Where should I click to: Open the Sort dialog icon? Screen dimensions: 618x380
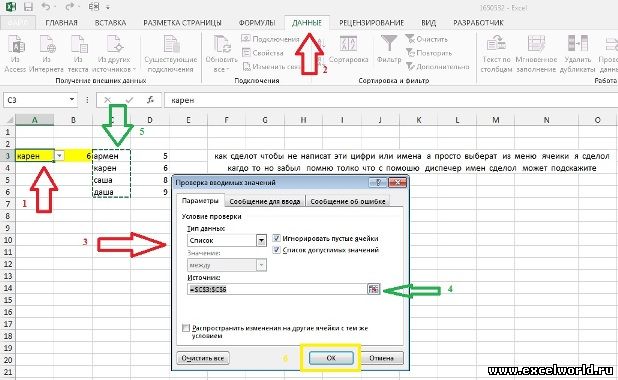(348, 43)
